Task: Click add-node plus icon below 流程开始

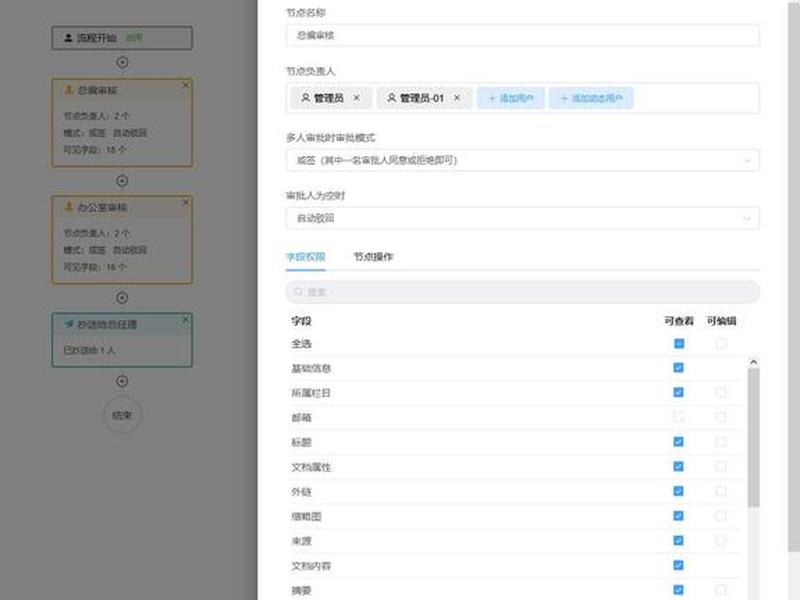Action: (x=122, y=62)
